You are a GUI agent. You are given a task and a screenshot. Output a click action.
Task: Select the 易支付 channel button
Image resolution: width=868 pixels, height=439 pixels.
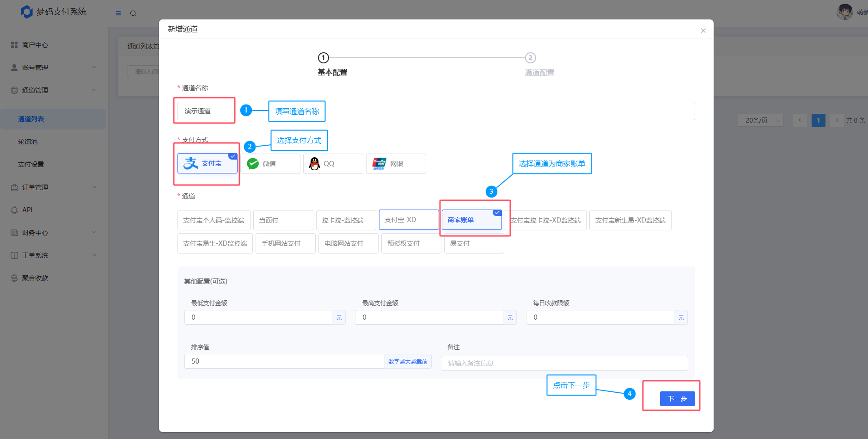[474, 243]
